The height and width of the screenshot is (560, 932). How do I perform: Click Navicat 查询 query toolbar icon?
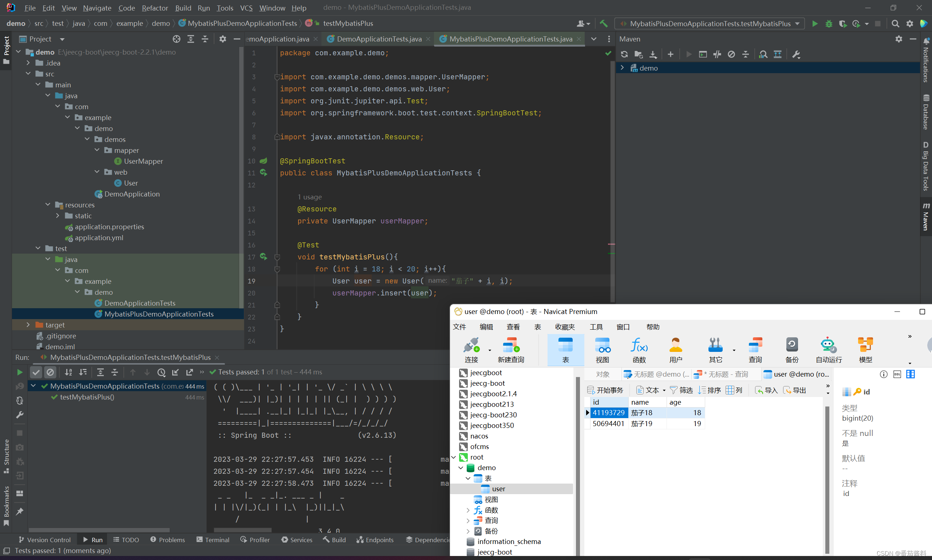[x=755, y=350]
